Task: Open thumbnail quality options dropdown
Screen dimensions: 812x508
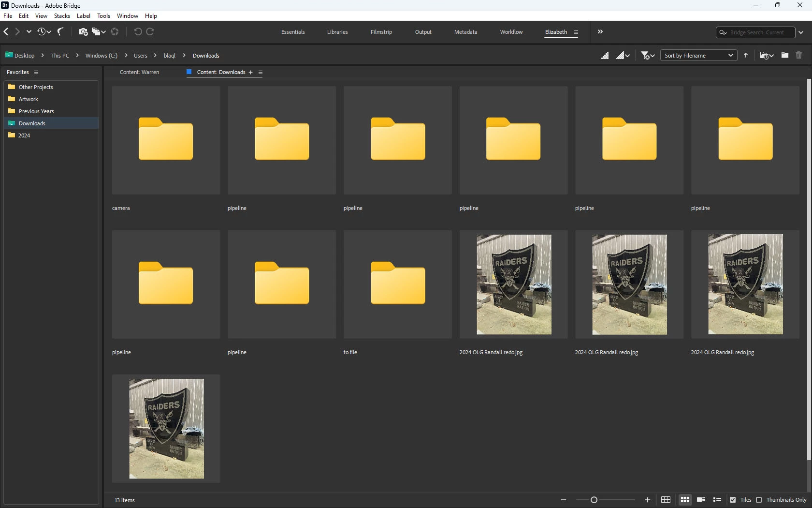Action: coord(623,56)
